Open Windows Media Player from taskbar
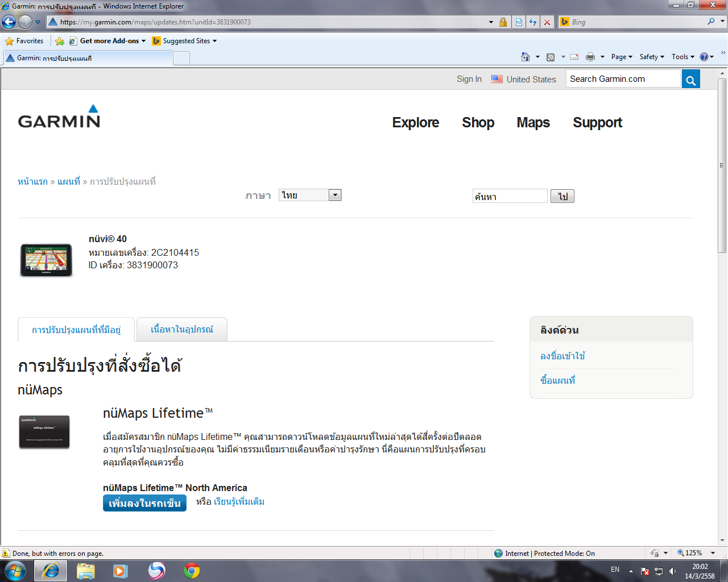The width and height of the screenshot is (728, 582). coord(121,571)
